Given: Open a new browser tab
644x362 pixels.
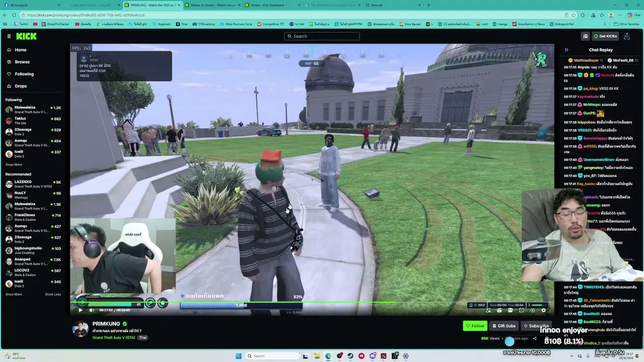Looking at the screenshot, I should point(429,5).
